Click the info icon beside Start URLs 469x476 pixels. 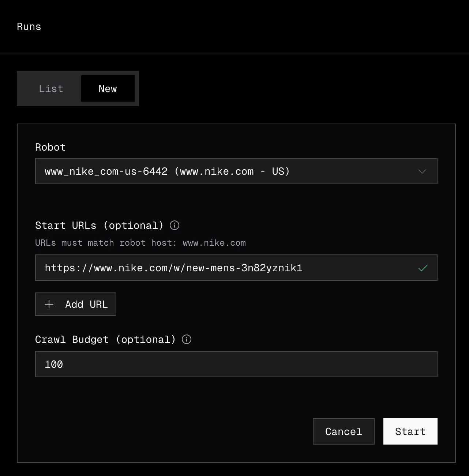(175, 226)
